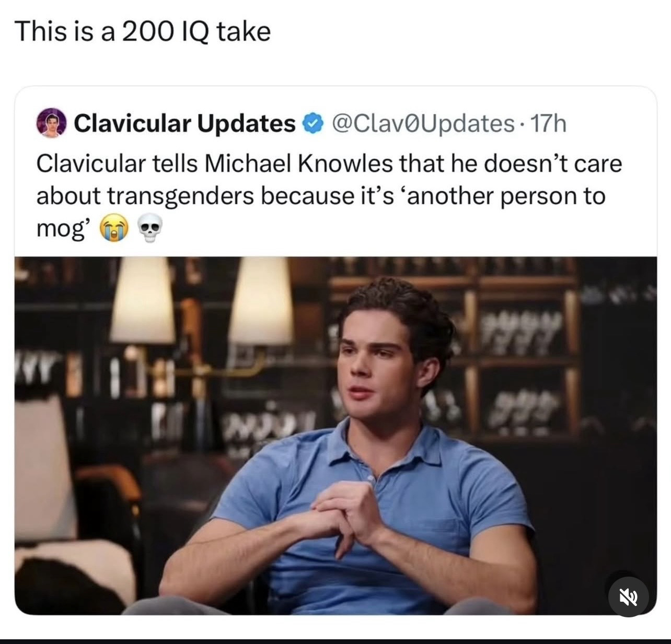Open the Clavicular Updates profile avatar

click(x=51, y=124)
